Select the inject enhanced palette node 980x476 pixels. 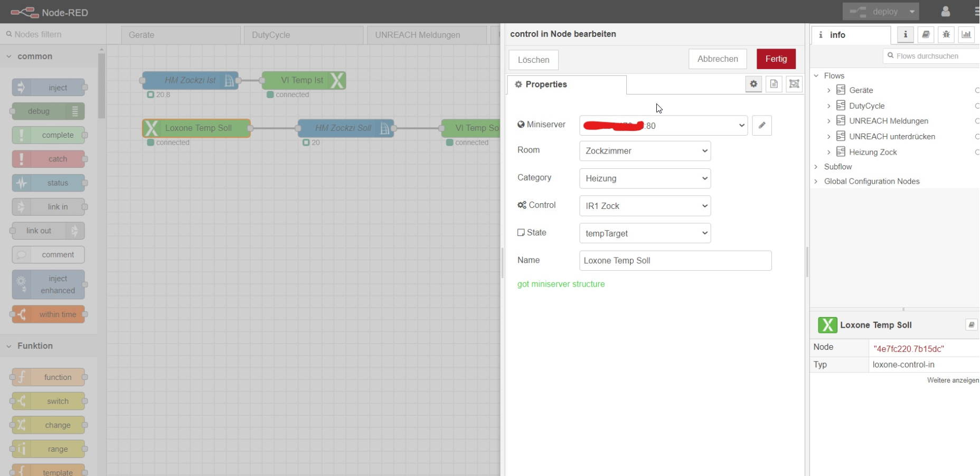[48, 284]
